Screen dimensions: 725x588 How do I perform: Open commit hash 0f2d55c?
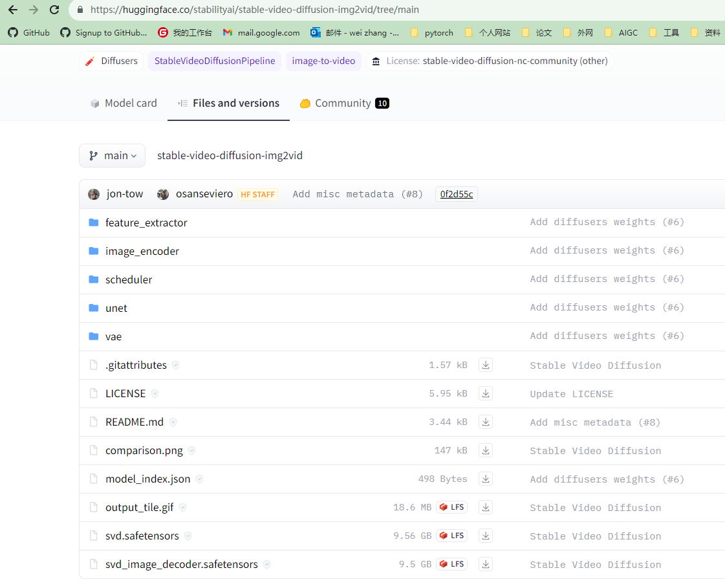pos(457,194)
